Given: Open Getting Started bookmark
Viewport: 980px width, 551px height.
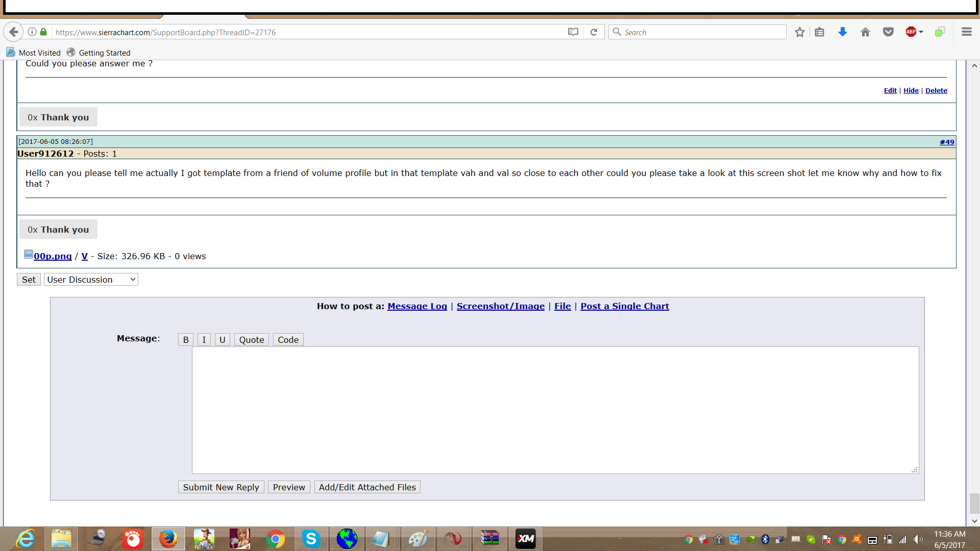Looking at the screenshot, I should pos(99,53).
